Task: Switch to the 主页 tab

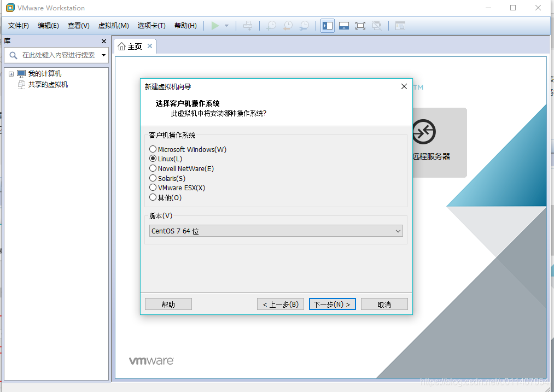Action: (x=135, y=46)
